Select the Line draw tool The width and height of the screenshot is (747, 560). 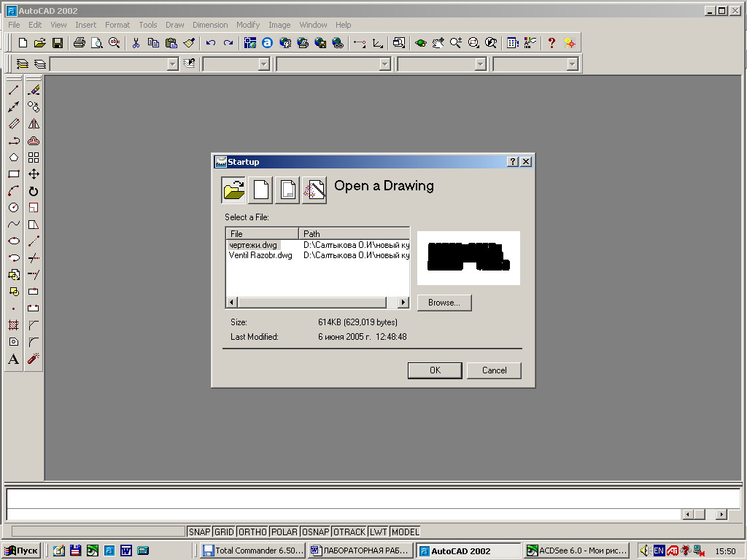[14, 90]
